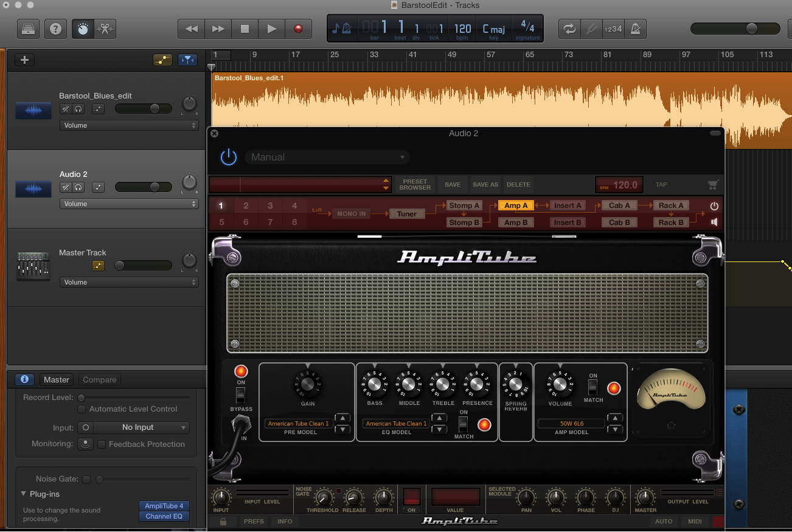The image size is (792, 532).
Task: Toggle the Cycle loop icon
Action: coord(569,29)
